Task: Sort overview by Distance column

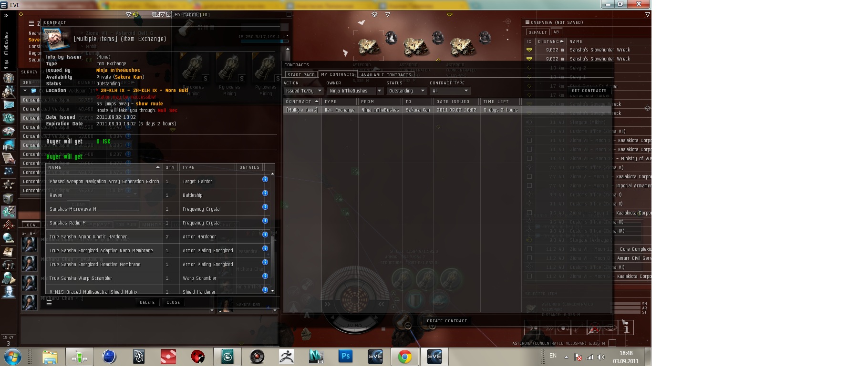Action: (x=551, y=41)
